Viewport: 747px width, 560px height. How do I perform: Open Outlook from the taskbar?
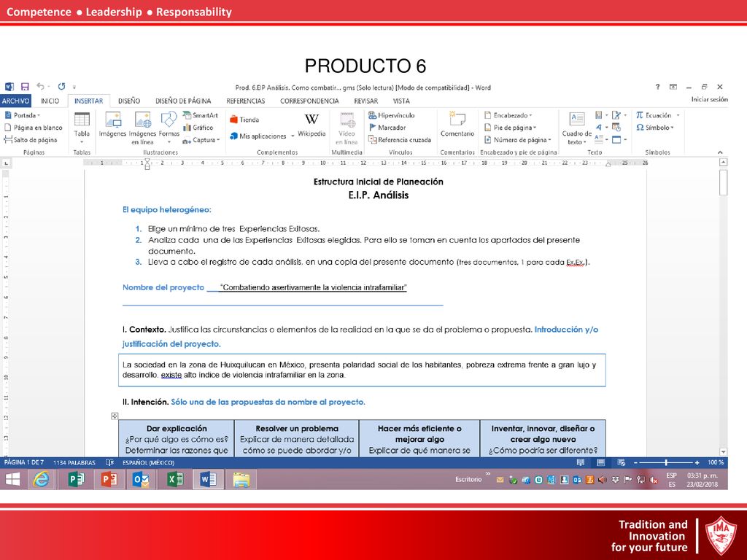pyautogui.click(x=142, y=480)
